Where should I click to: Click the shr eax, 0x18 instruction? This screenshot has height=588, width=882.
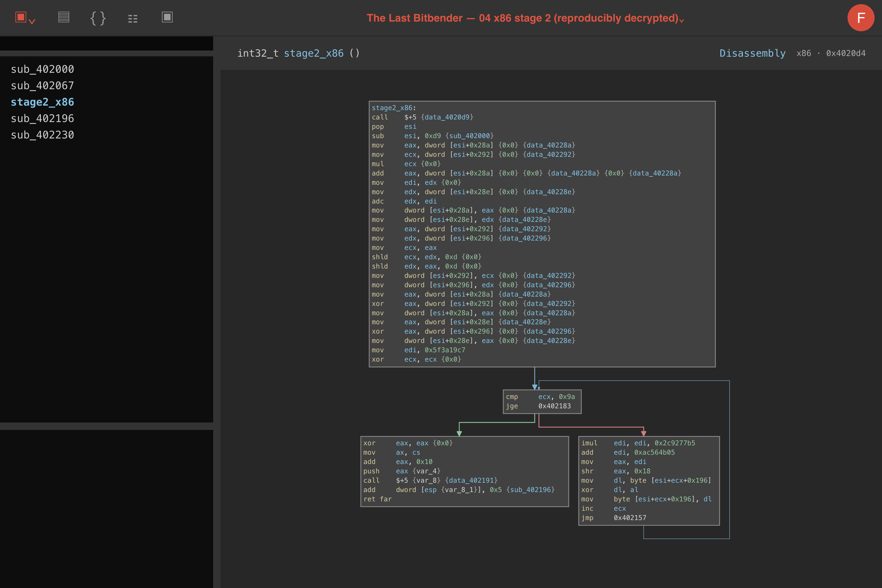click(x=616, y=471)
